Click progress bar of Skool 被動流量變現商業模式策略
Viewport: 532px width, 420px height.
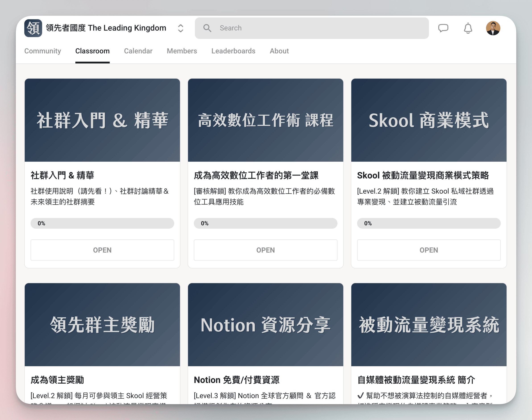tap(428, 223)
